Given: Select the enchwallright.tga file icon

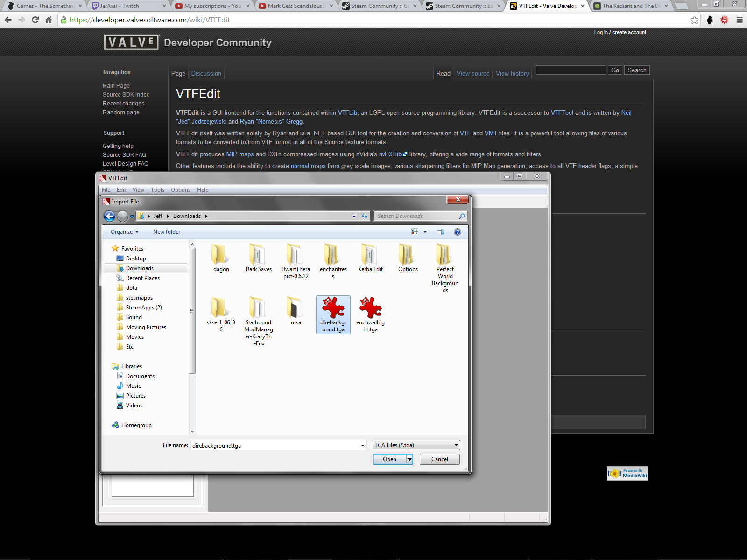Looking at the screenshot, I should click(x=371, y=308).
